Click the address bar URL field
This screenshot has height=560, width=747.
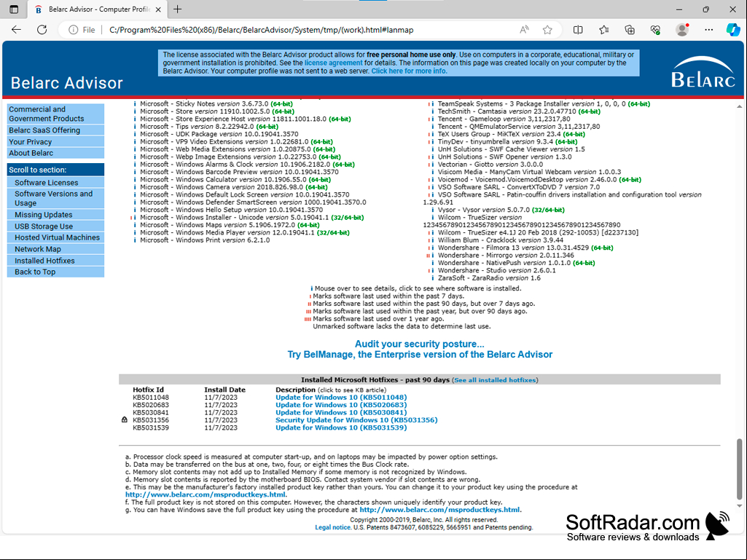262,30
